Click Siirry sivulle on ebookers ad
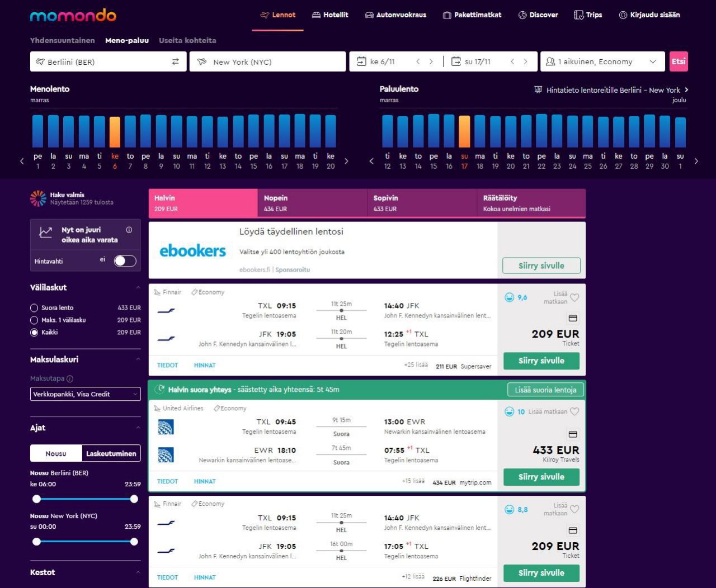Viewport: 716px width, 588px height. pyautogui.click(x=541, y=265)
